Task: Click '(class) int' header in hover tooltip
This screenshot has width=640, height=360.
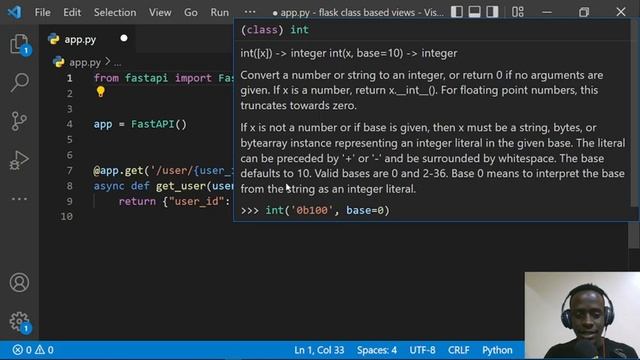Action: [x=275, y=30]
